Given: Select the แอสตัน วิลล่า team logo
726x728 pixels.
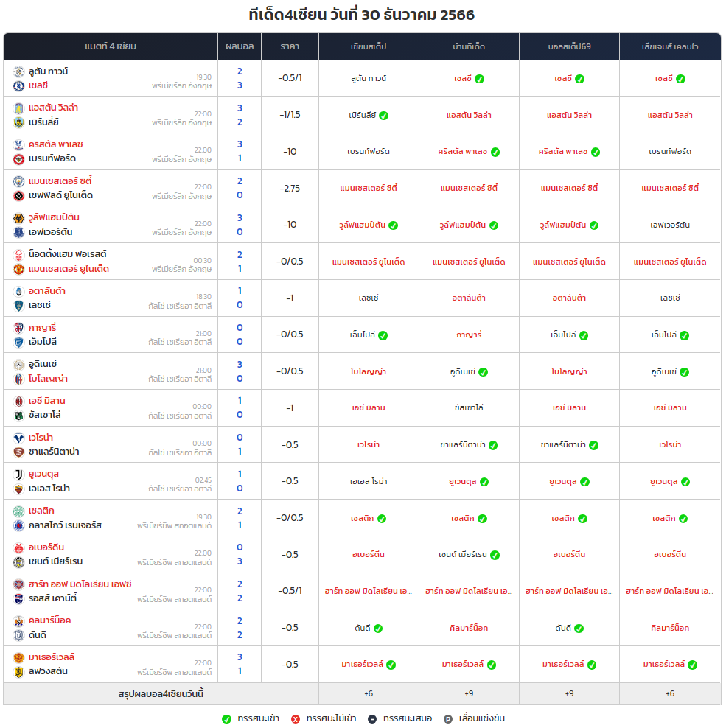Looking at the screenshot, I should click(18, 108).
